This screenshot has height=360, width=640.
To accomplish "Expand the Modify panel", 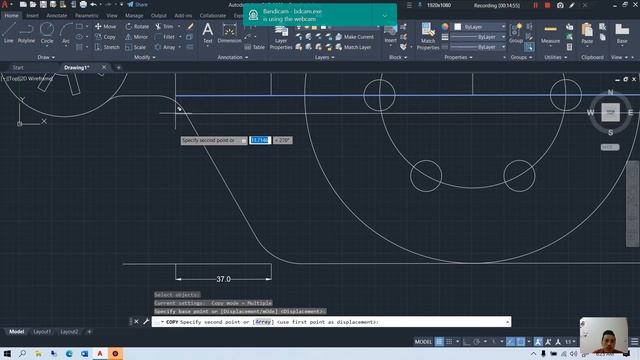I will click(144, 58).
